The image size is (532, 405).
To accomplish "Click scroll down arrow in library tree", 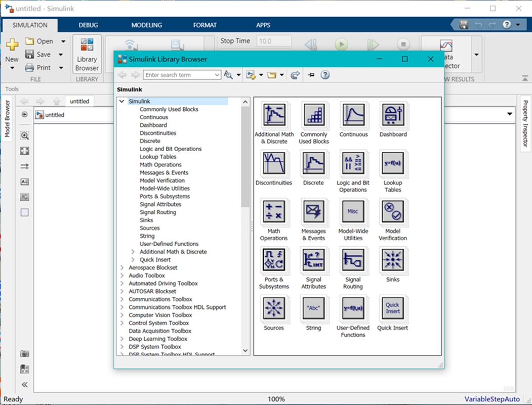I will coord(245,350).
